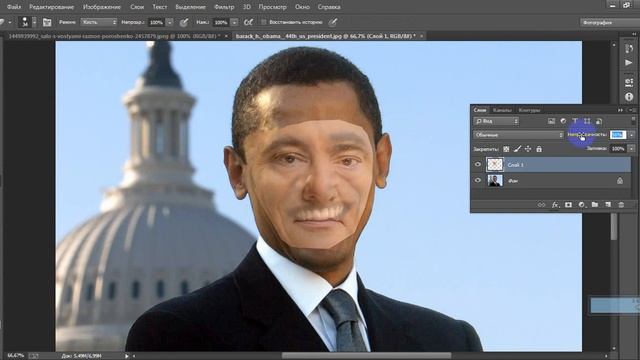Hide the Слой 1 layer eye icon
The height and width of the screenshot is (360, 640).
click(x=478, y=164)
